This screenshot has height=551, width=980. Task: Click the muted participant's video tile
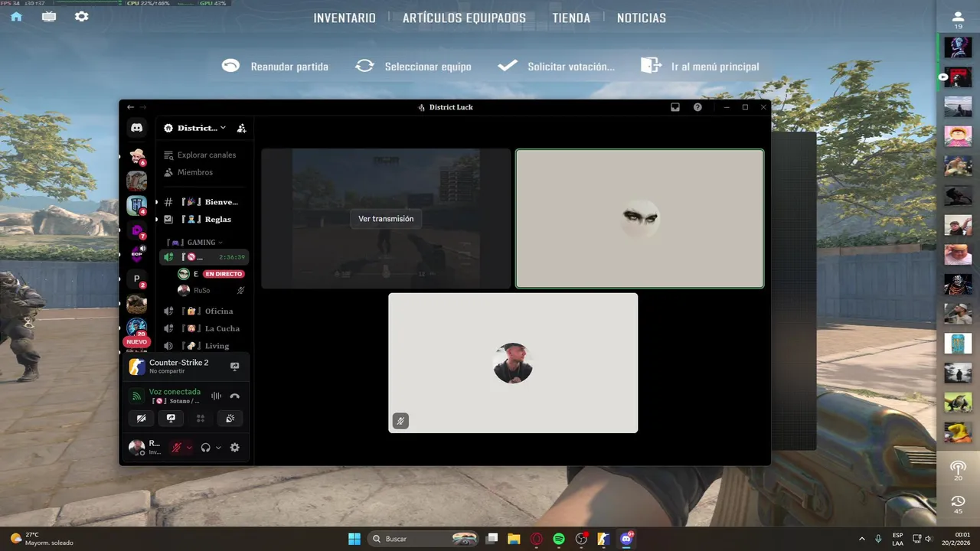513,363
